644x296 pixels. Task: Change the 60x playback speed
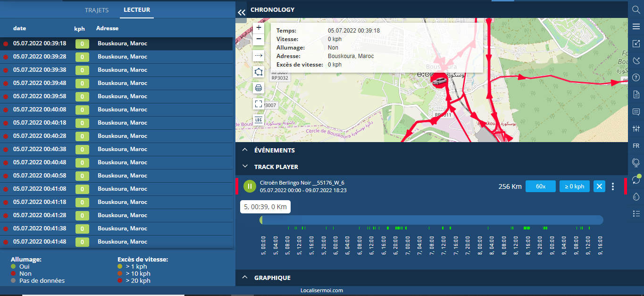tap(541, 186)
